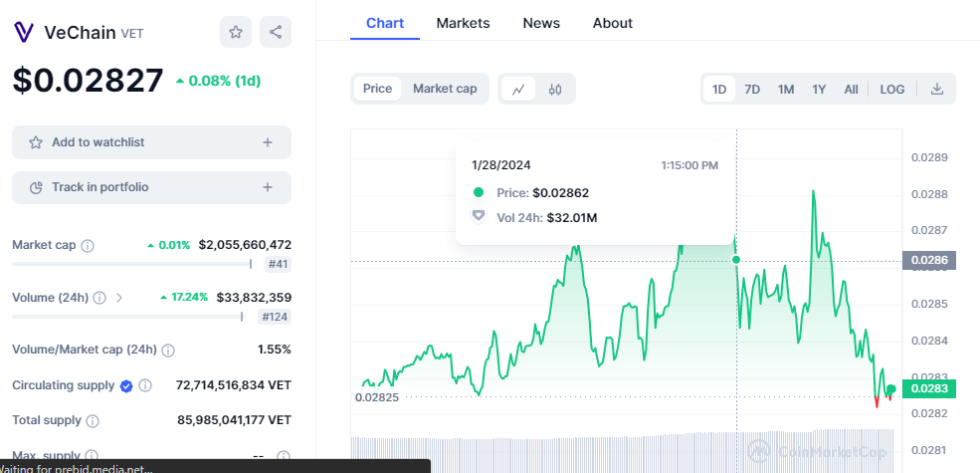Select the Market cap toggle
The image size is (980, 473).
(x=445, y=89)
